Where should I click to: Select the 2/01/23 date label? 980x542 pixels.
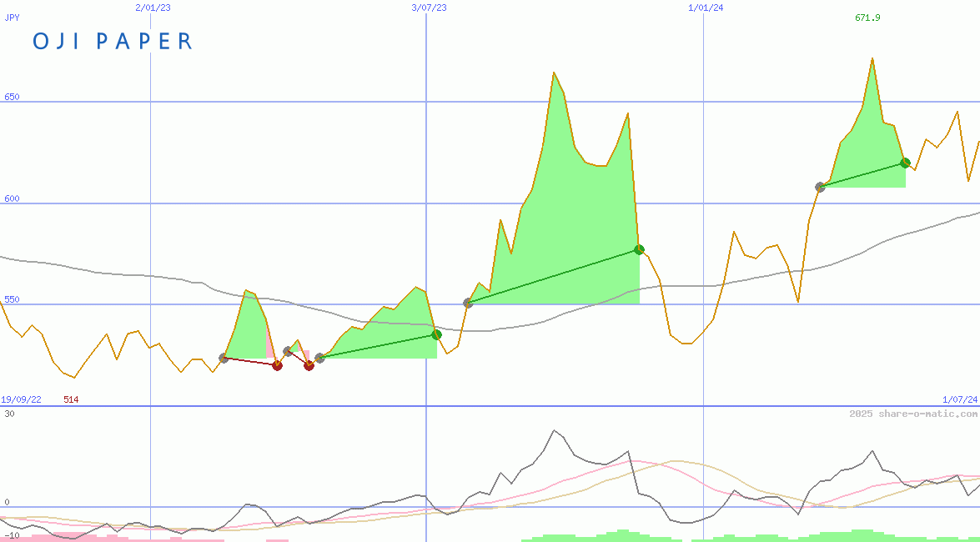pyautogui.click(x=153, y=8)
